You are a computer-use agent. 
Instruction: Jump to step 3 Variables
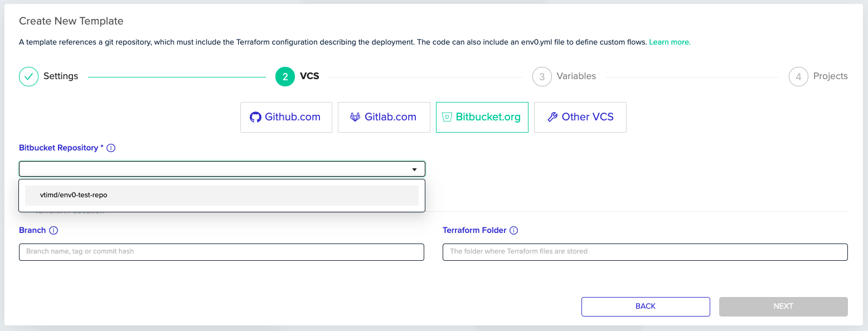[x=564, y=76]
